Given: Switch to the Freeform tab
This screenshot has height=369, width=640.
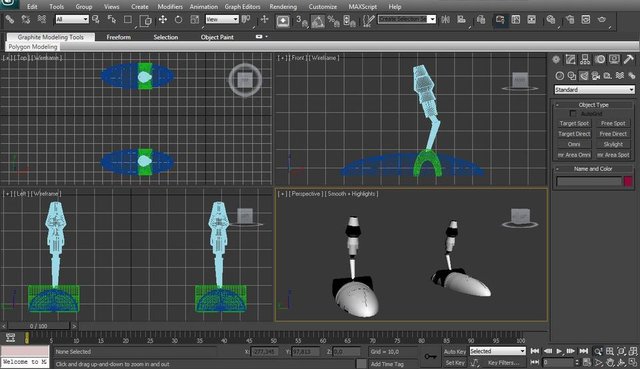Looking at the screenshot, I should coord(118,37).
